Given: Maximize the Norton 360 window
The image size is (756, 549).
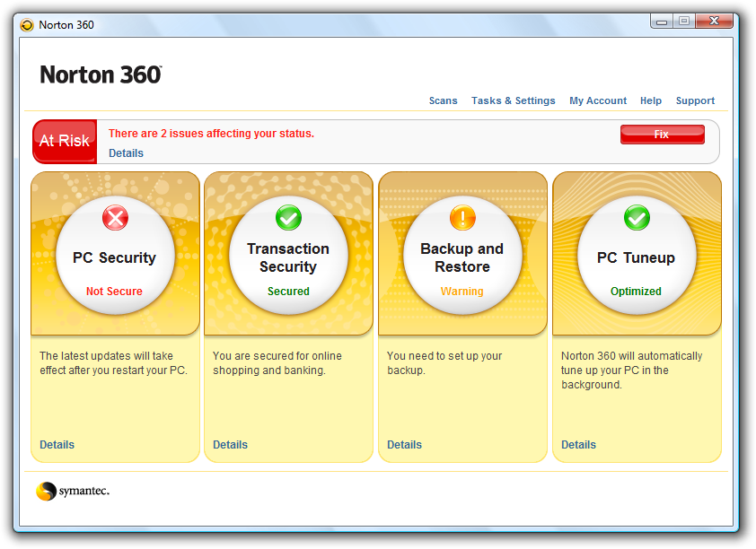Looking at the screenshot, I should click(x=683, y=22).
